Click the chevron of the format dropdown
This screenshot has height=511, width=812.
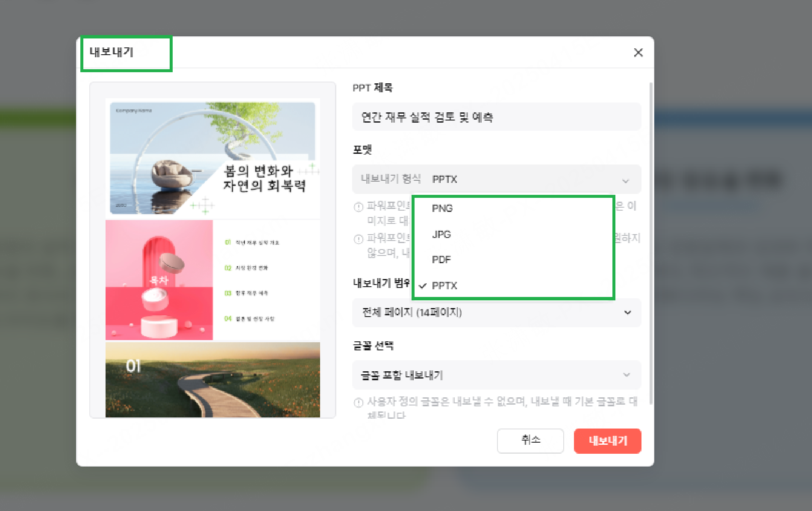tap(626, 181)
